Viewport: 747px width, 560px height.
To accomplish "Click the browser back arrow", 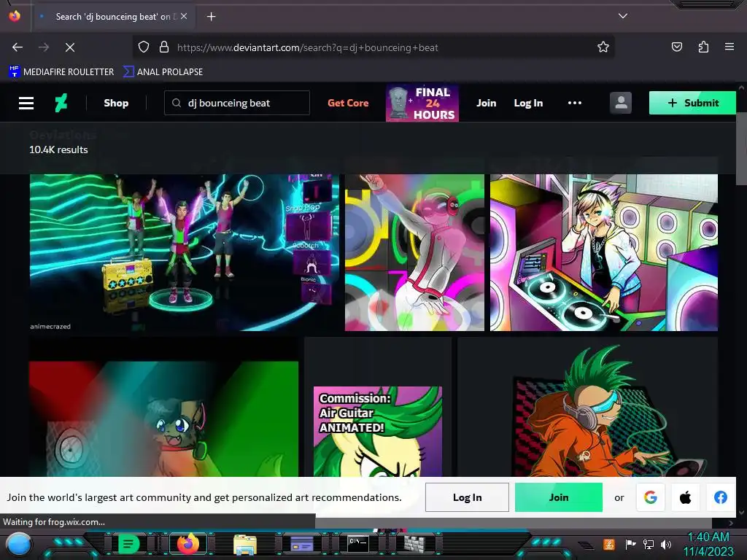I will click(18, 47).
